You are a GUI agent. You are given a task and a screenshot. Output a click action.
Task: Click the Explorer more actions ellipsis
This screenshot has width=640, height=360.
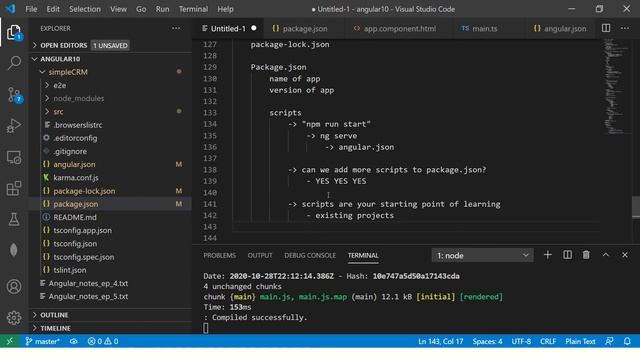[x=176, y=28]
